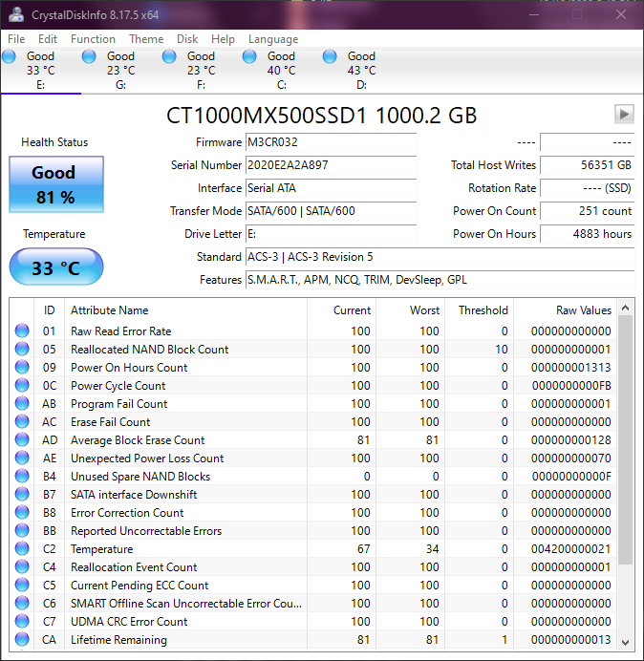Click the Power On Hours value 4883 hours
Screen dimensions: 644x661
[x=587, y=233]
